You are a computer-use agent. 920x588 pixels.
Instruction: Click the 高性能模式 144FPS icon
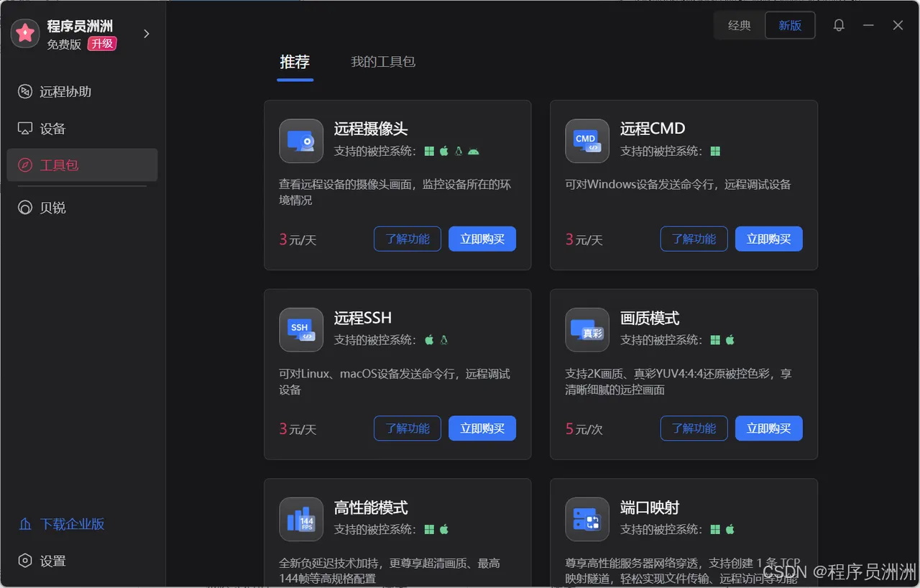300,519
